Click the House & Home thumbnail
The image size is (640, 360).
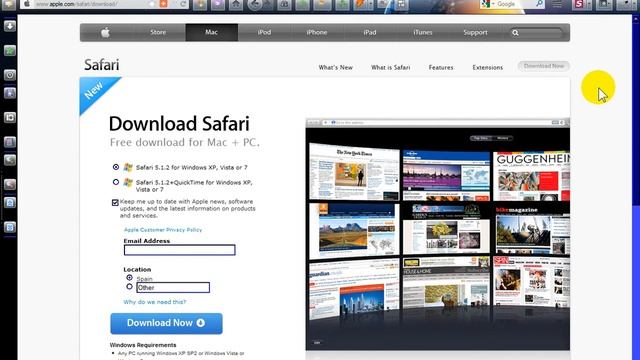[446, 282]
